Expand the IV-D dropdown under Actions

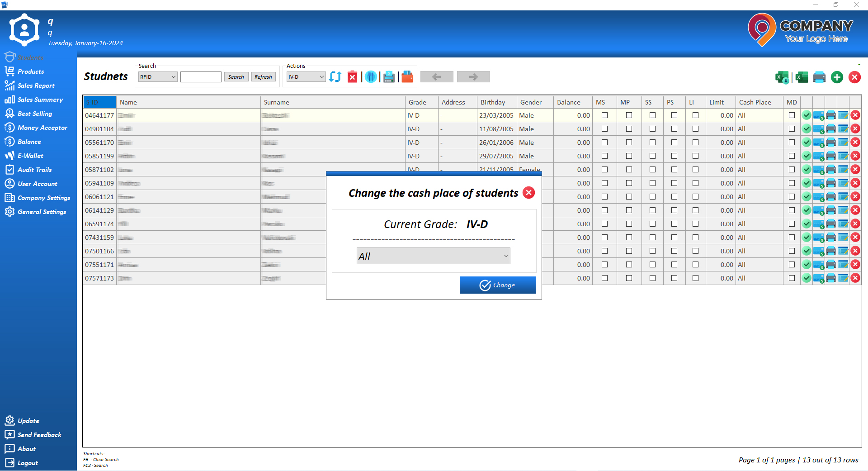[x=306, y=76]
